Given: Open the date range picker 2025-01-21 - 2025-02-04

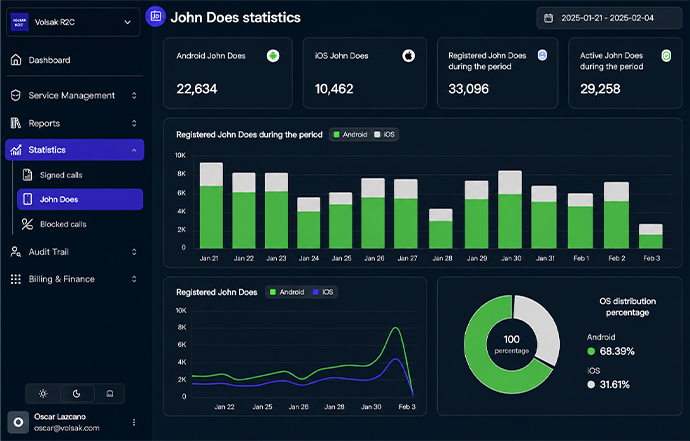Looking at the screenshot, I should (609, 18).
